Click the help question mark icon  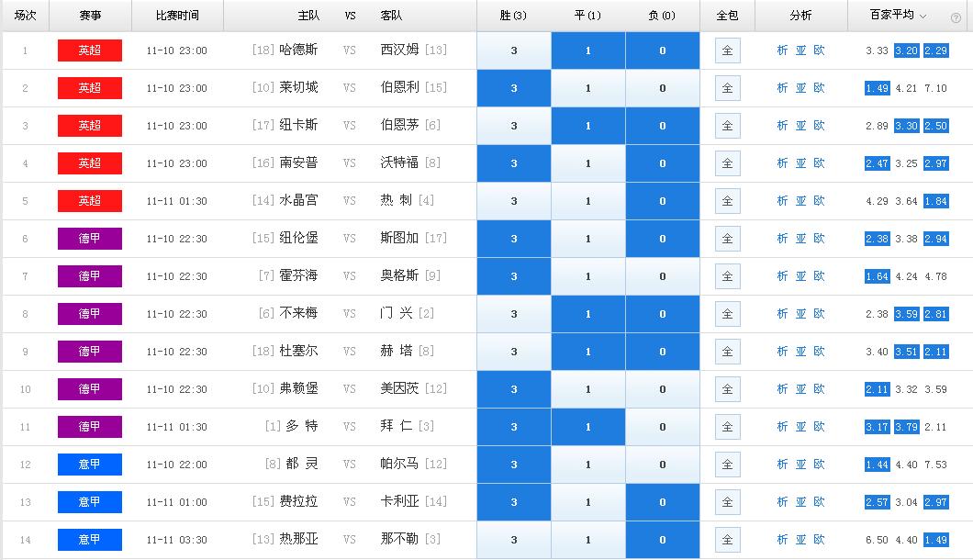(x=956, y=17)
